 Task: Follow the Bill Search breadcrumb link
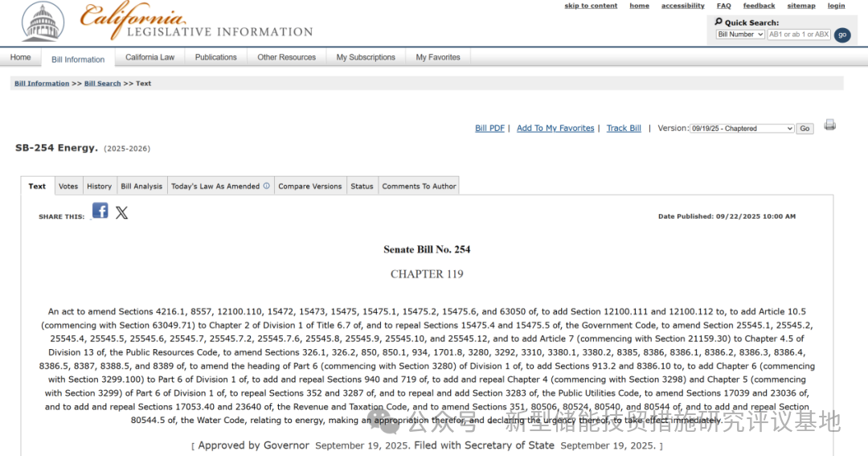(x=102, y=84)
